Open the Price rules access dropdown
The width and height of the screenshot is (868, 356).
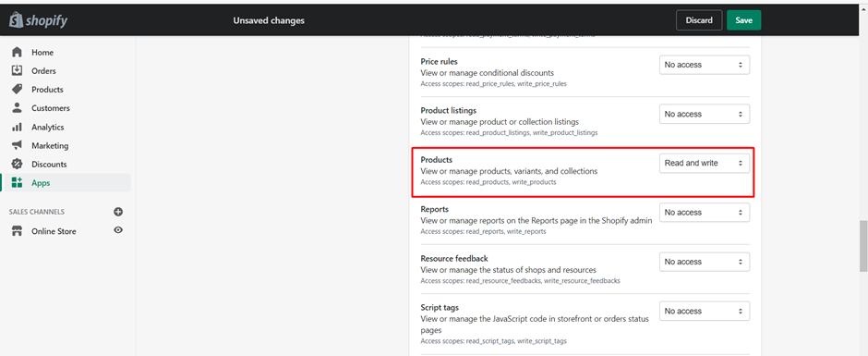coord(705,65)
